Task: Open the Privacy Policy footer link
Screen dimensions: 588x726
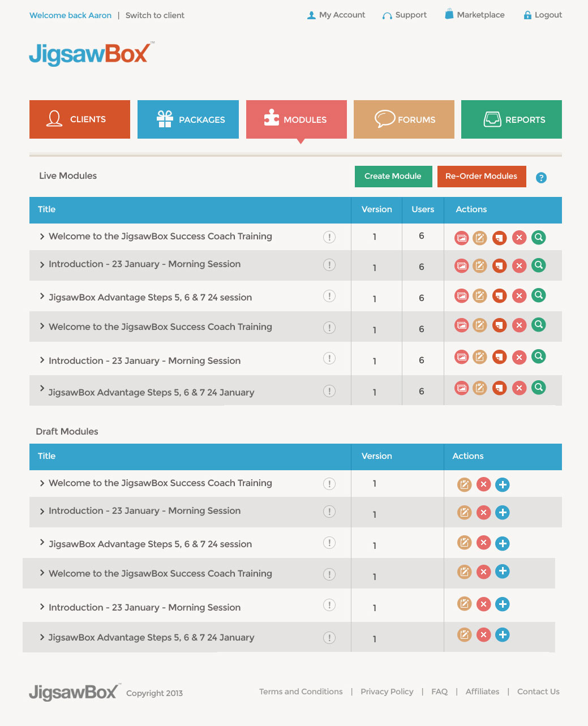Action: [x=387, y=691]
